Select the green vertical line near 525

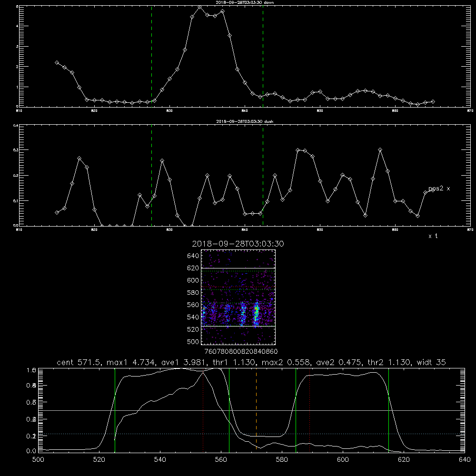coord(115,410)
